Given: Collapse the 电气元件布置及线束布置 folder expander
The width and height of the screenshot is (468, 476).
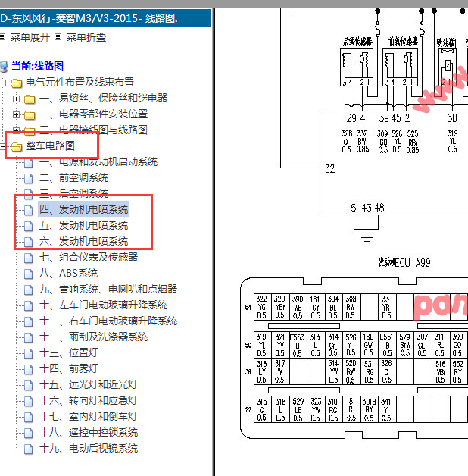Looking at the screenshot, I should [x=2, y=83].
